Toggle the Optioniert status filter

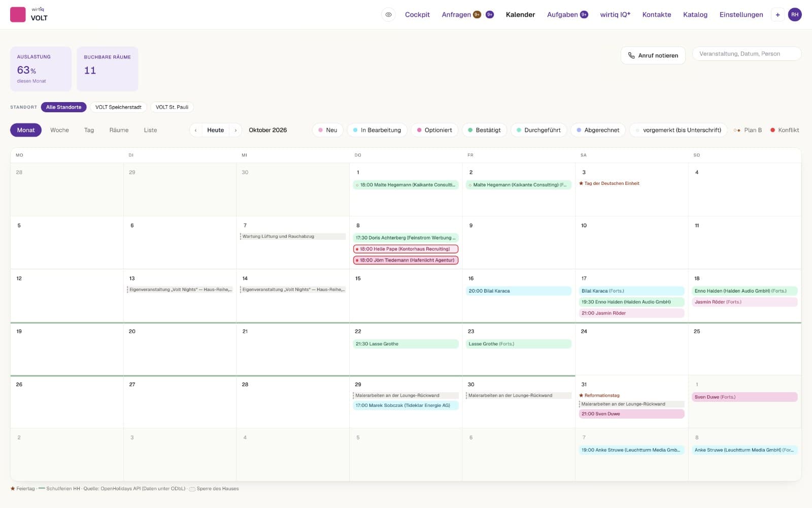[434, 130]
